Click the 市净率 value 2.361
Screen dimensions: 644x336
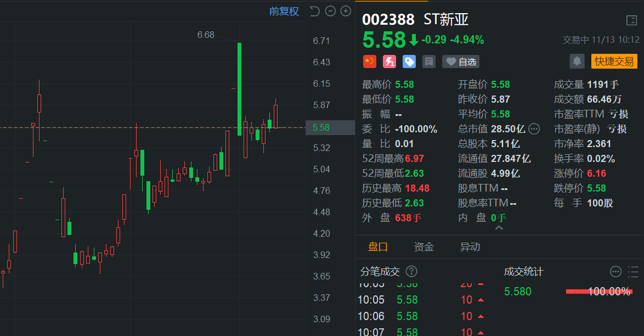(x=599, y=144)
